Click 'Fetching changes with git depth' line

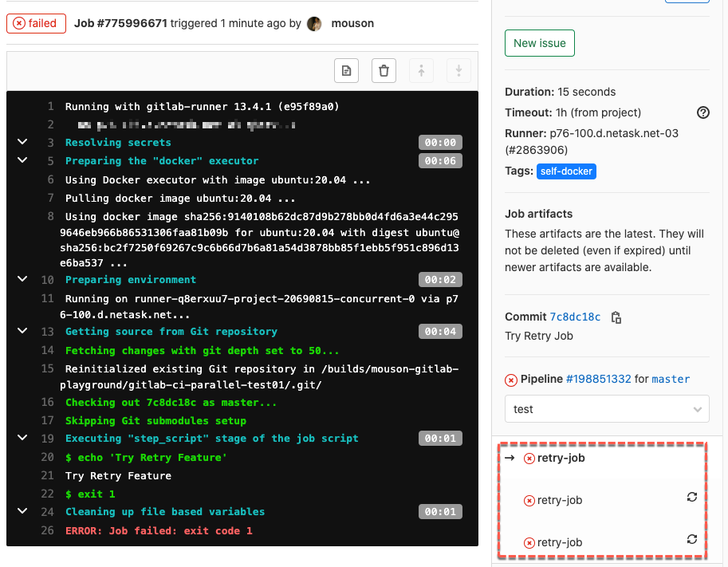click(203, 351)
